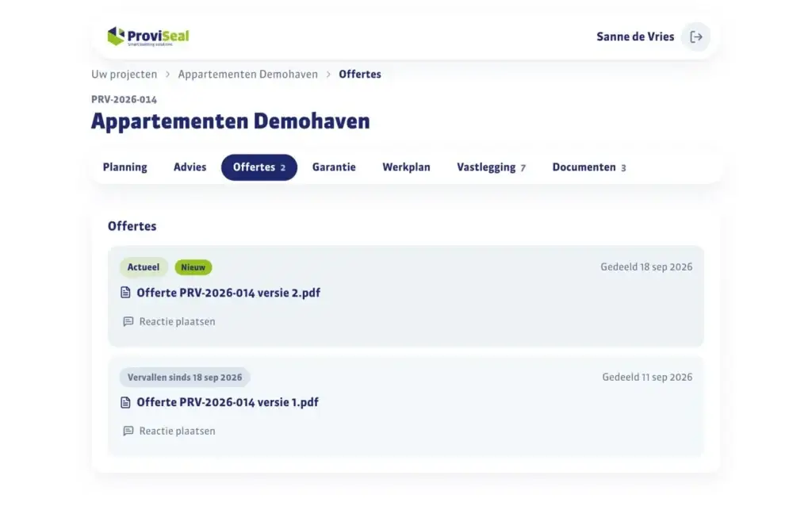Screen dimensions: 812x514
Task: Switch to the Documenten tab
Action: (x=589, y=167)
